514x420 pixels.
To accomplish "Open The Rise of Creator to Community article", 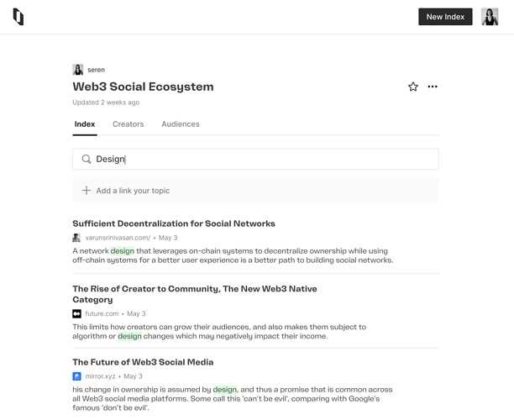I will click(195, 294).
